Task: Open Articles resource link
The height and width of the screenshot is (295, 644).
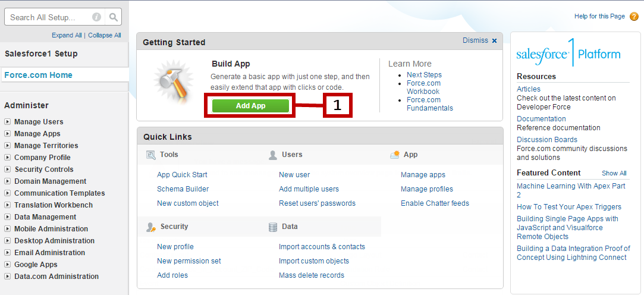Action: [529, 89]
